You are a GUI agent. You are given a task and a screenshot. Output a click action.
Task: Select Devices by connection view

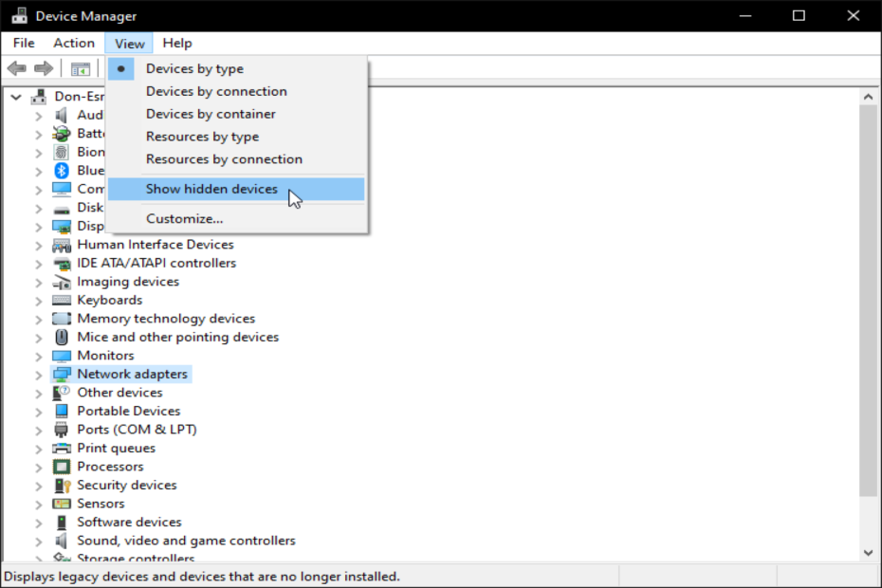236,91
